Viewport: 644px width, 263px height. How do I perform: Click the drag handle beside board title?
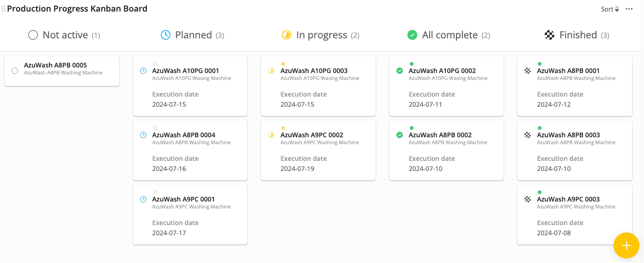[x=4, y=9]
